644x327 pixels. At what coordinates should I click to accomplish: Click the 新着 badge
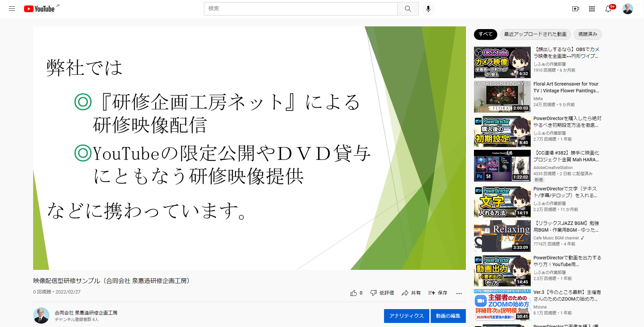(x=539, y=180)
